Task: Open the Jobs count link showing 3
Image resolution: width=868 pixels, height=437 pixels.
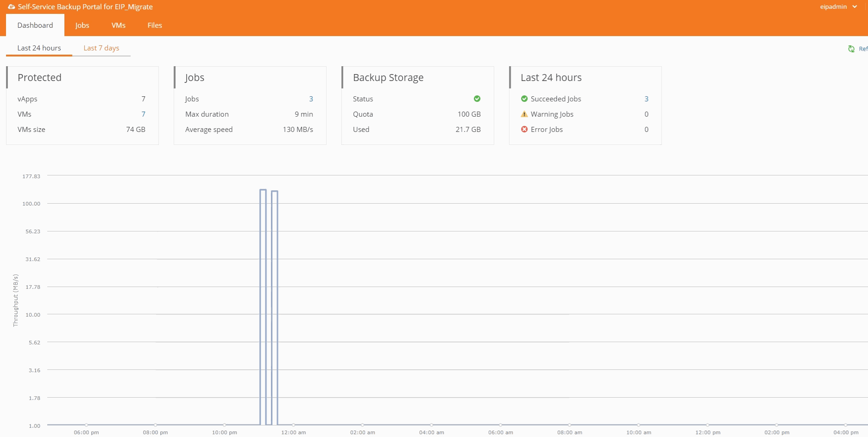Action: (311, 99)
